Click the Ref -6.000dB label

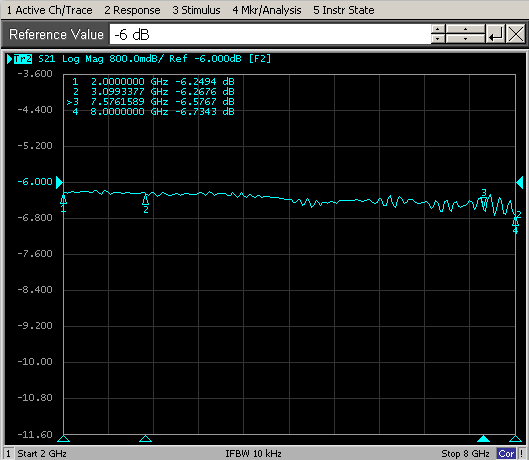pos(205,59)
